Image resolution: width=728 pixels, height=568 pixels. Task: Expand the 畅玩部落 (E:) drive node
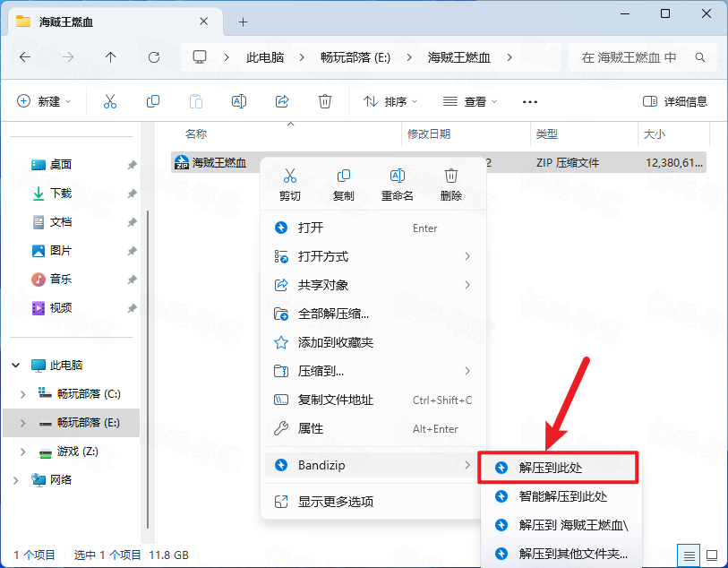[x=22, y=423]
